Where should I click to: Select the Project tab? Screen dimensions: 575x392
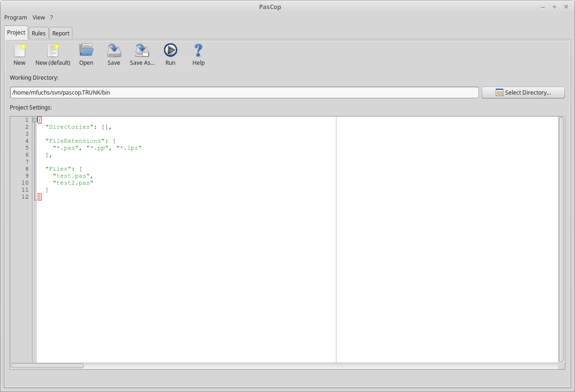(16, 32)
